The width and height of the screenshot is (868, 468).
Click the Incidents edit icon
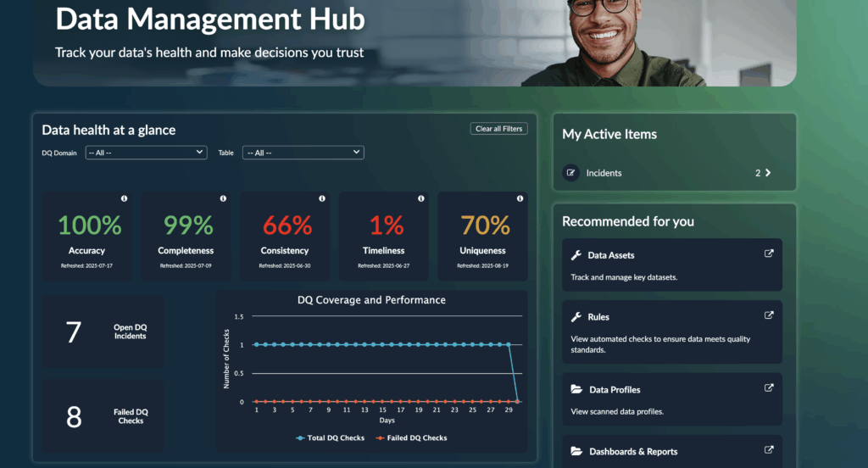click(571, 173)
